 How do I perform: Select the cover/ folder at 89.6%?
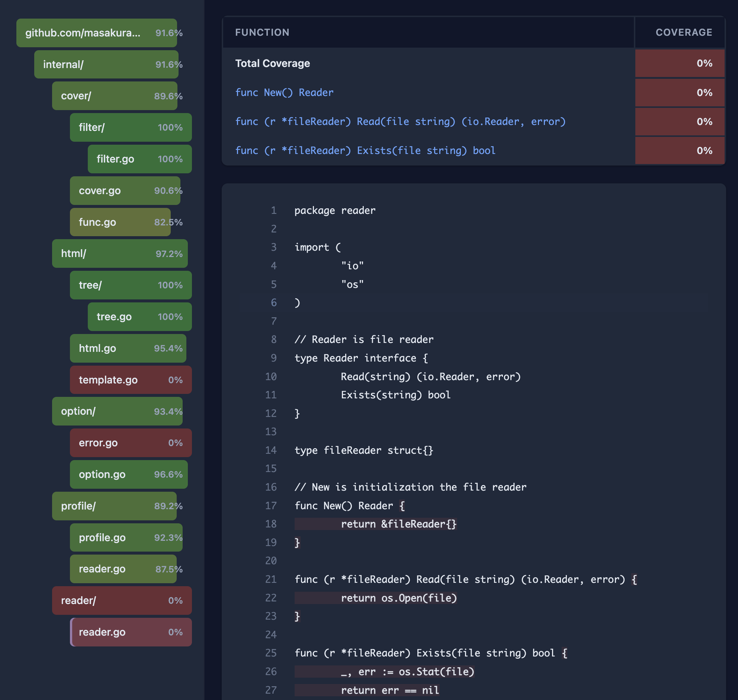click(115, 96)
